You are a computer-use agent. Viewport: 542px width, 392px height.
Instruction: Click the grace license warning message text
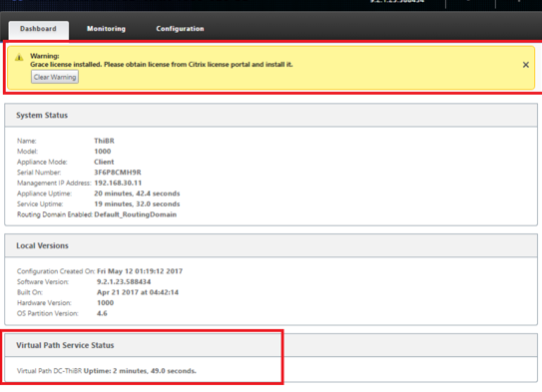coord(161,65)
